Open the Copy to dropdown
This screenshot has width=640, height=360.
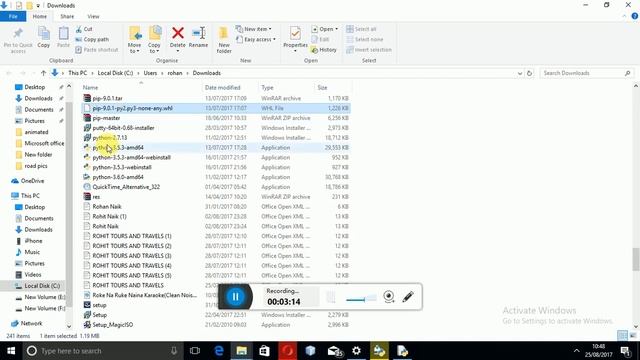pos(154,40)
